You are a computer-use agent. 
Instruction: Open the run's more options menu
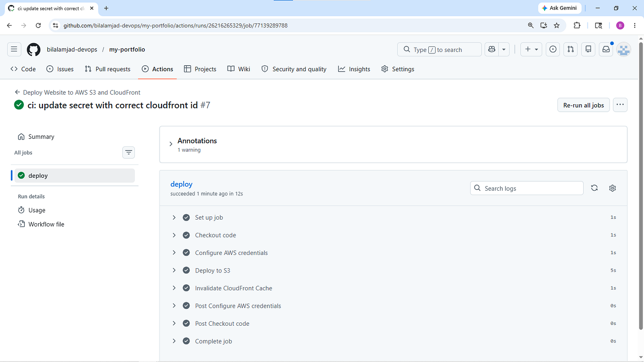click(620, 105)
